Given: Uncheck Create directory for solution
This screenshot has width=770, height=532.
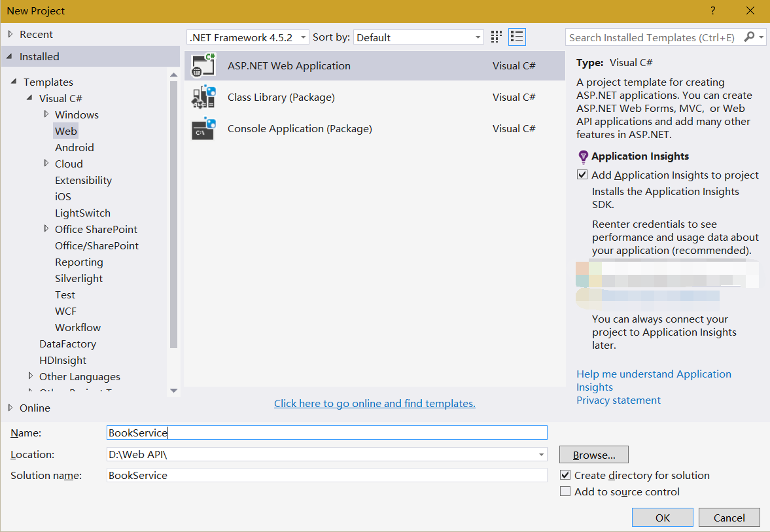Looking at the screenshot, I should coord(565,475).
